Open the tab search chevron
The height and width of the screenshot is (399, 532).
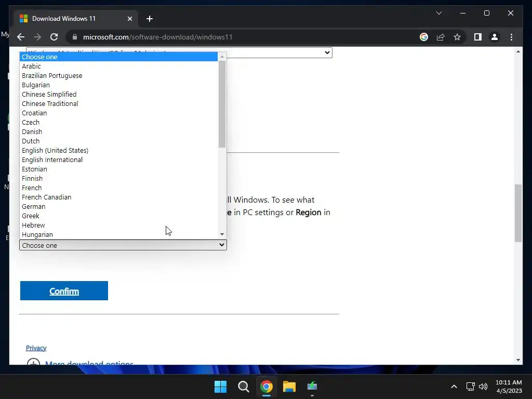click(x=438, y=13)
